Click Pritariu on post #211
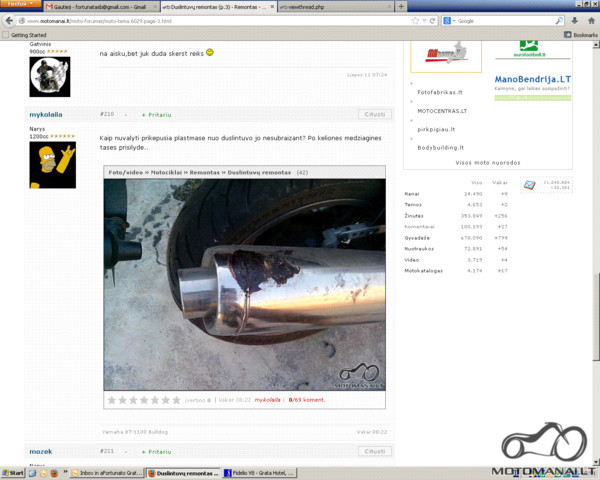The height and width of the screenshot is (480, 600). pyautogui.click(x=157, y=452)
